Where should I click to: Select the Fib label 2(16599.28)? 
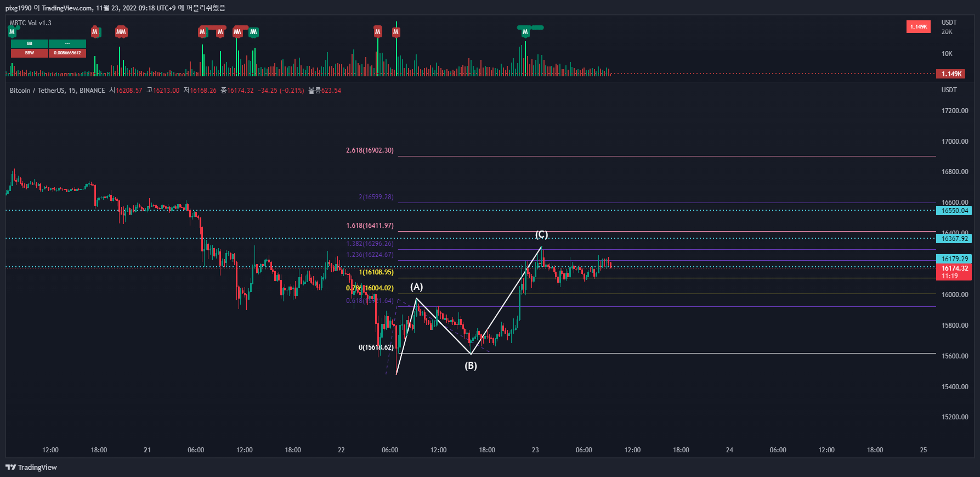(x=376, y=197)
